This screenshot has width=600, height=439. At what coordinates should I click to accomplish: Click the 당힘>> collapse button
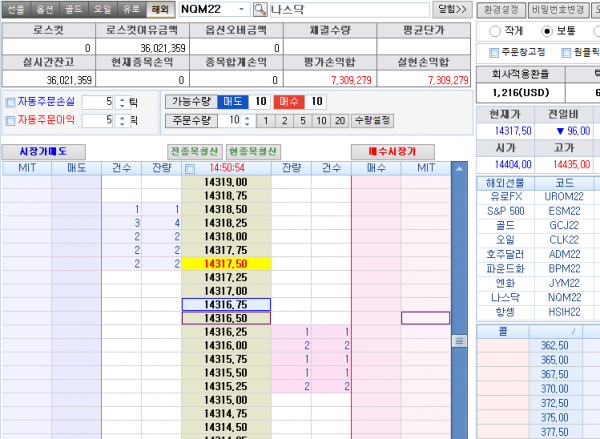[x=453, y=9]
